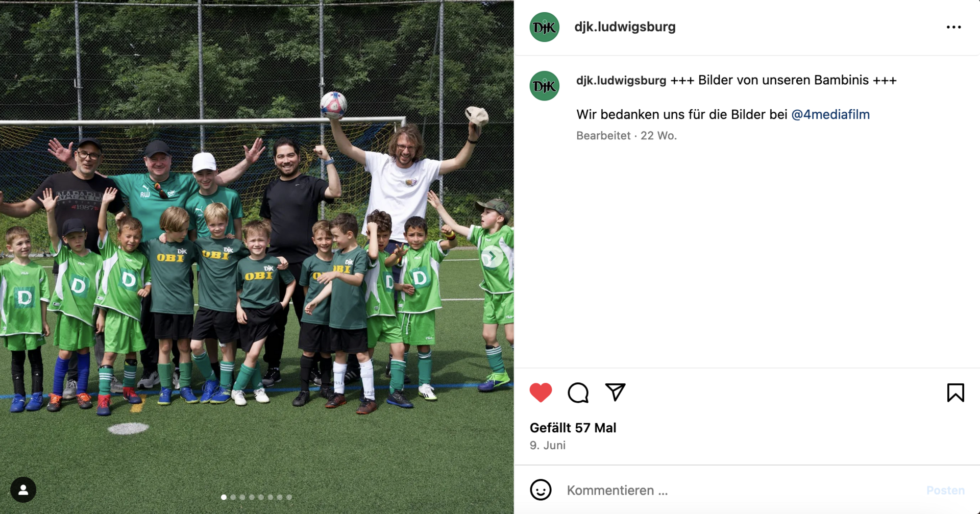The height and width of the screenshot is (514, 980).
Task: Save the post with the bookmark icon
Action: pyautogui.click(x=955, y=393)
